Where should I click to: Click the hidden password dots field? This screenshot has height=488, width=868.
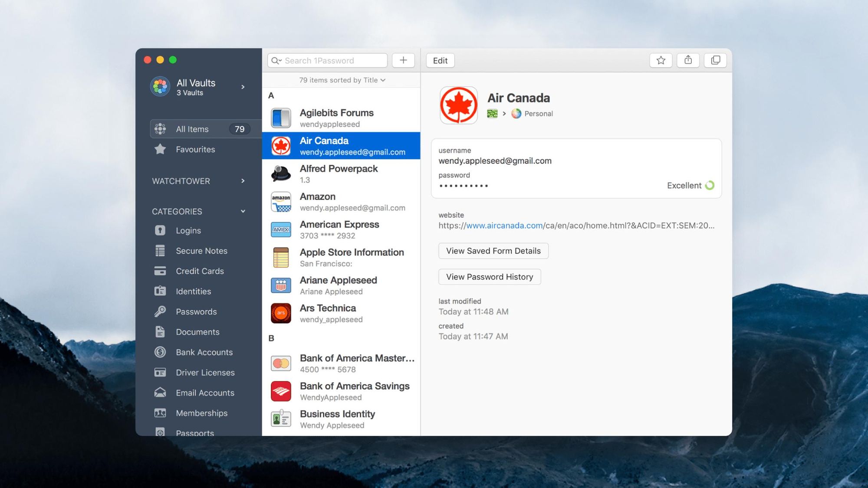coord(464,186)
